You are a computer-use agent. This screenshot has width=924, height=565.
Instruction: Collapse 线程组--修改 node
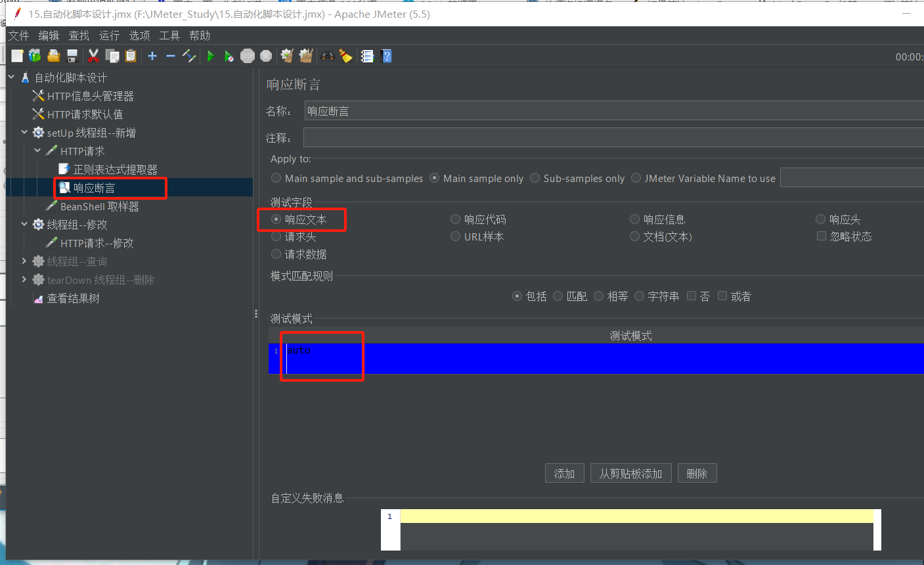[24, 225]
